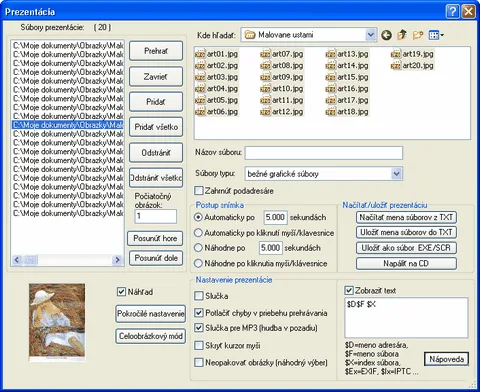Click the Počiatočný obrázok number field

pos(156,216)
